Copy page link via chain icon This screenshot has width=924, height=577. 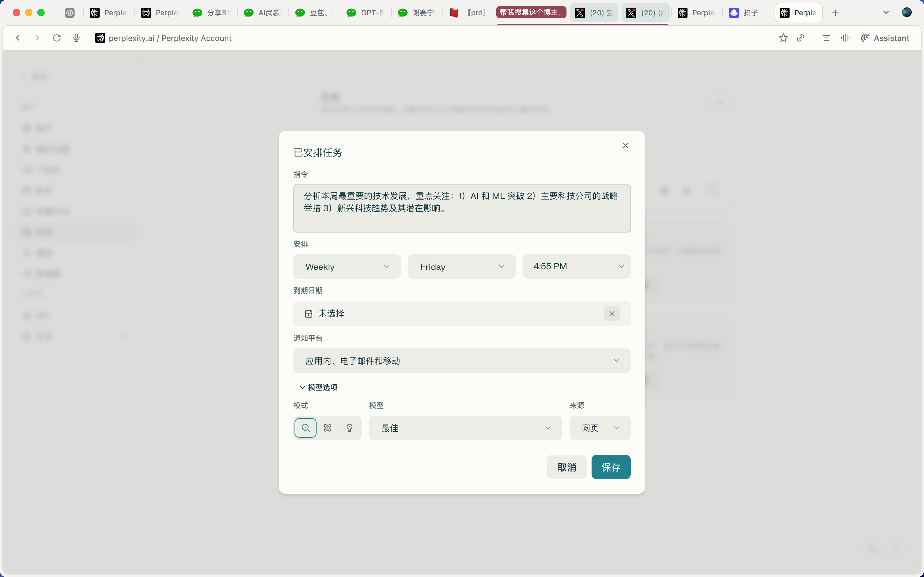[801, 38]
